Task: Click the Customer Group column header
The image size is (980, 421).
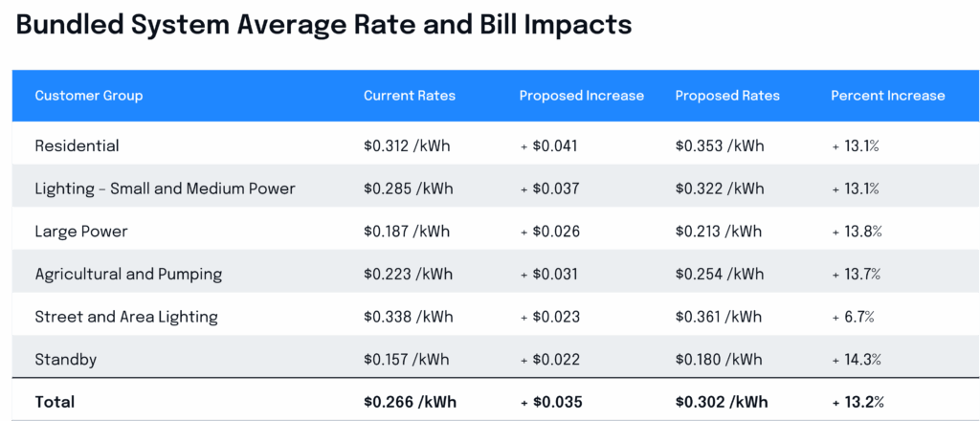Action: point(89,96)
